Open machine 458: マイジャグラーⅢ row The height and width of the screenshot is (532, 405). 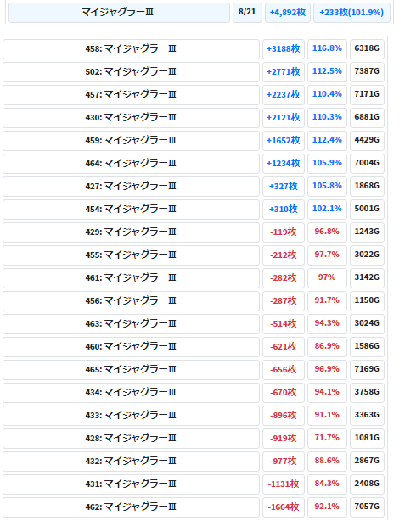pyautogui.click(x=131, y=49)
